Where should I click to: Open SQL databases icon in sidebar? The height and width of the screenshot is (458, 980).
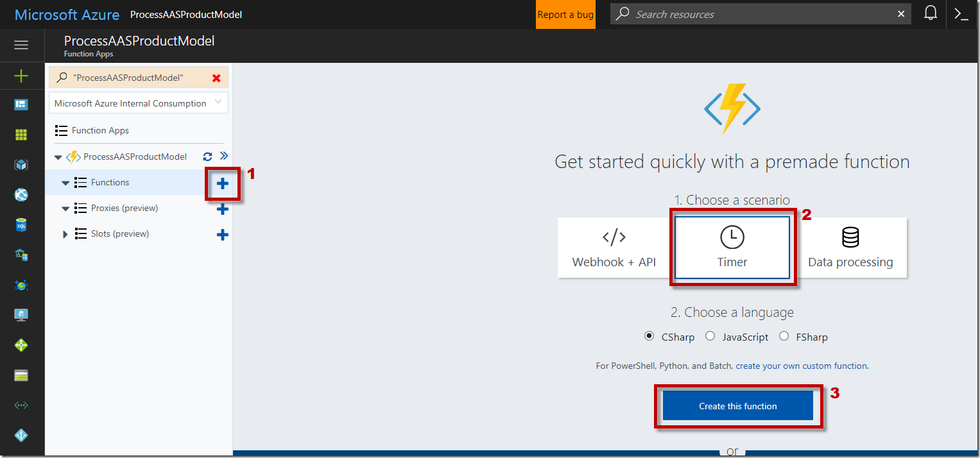21,225
